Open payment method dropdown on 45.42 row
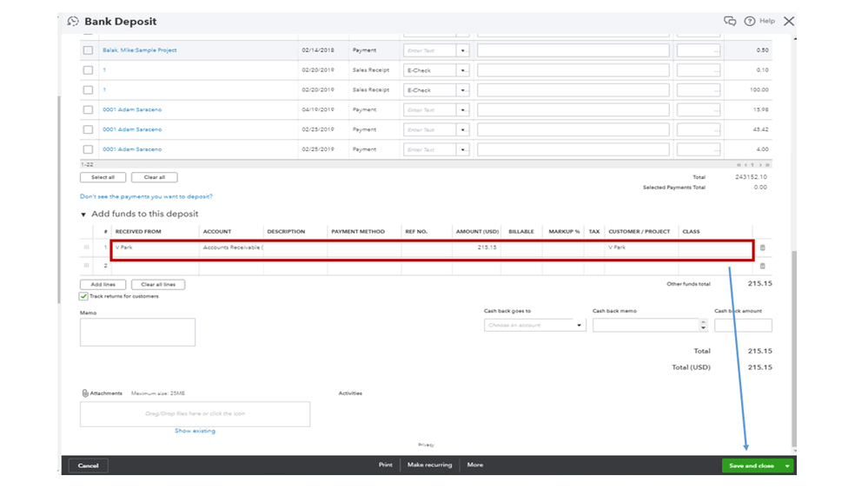 click(x=463, y=130)
